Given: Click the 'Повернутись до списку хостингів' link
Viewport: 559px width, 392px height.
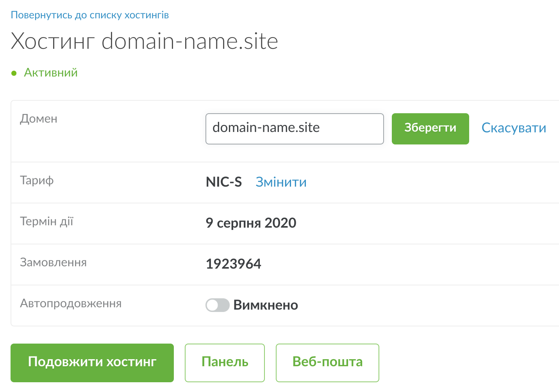Looking at the screenshot, I should coord(90,15).
